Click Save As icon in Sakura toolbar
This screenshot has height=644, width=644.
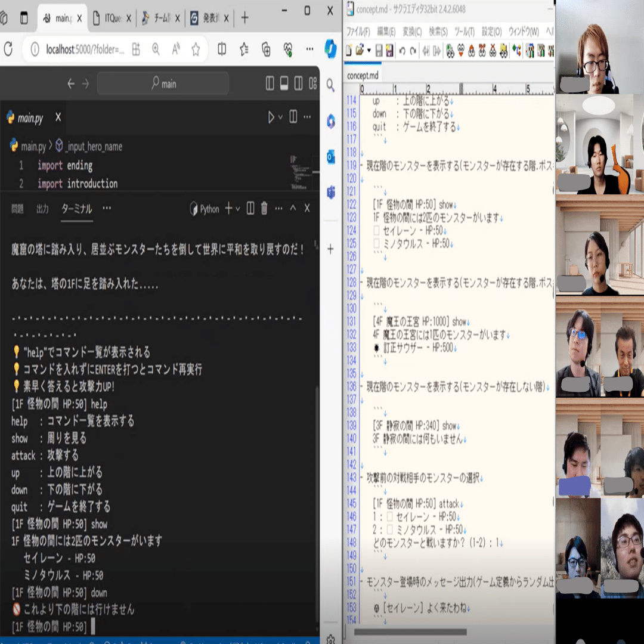389,51
